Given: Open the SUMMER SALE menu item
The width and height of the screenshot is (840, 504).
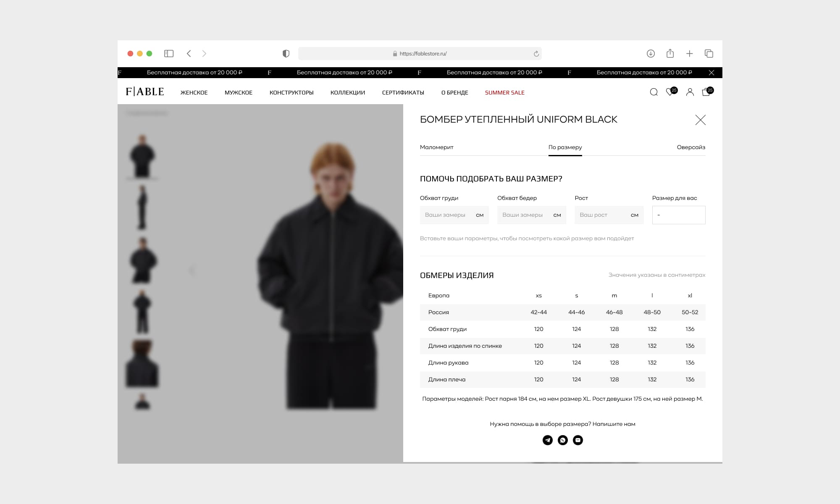Looking at the screenshot, I should tap(504, 93).
